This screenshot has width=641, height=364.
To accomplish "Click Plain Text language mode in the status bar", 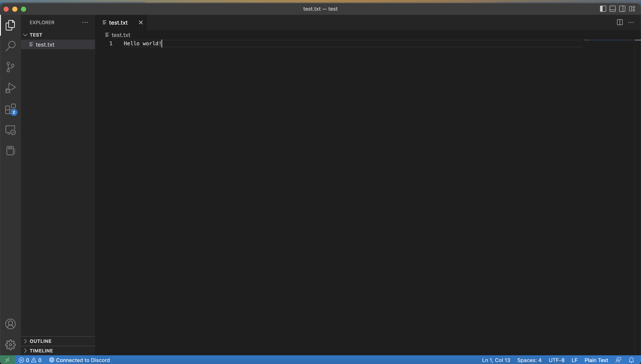I will point(596,360).
